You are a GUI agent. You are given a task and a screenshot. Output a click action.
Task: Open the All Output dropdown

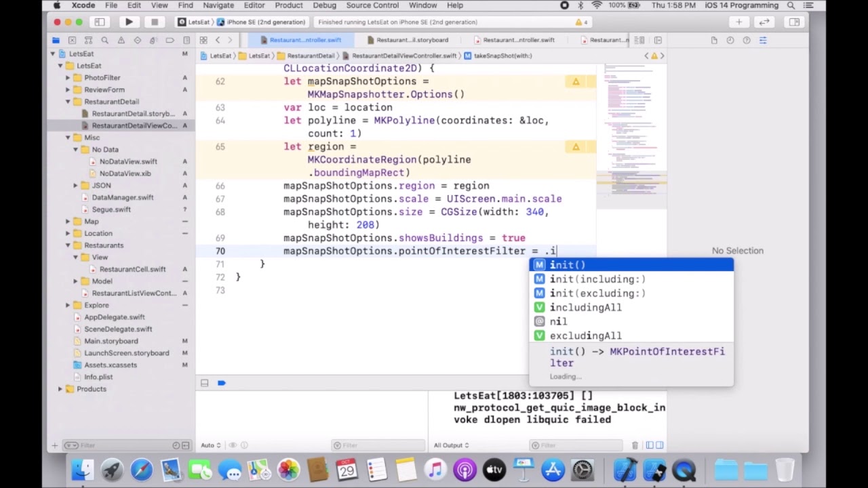click(x=451, y=445)
